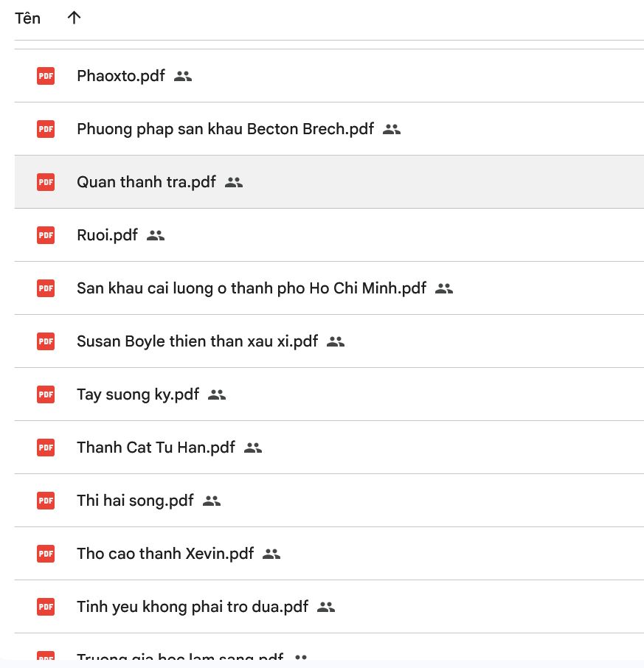Click the shared people icon next to Quan thanh tra.pdf
The image size is (644, 668).
[234, 182]
